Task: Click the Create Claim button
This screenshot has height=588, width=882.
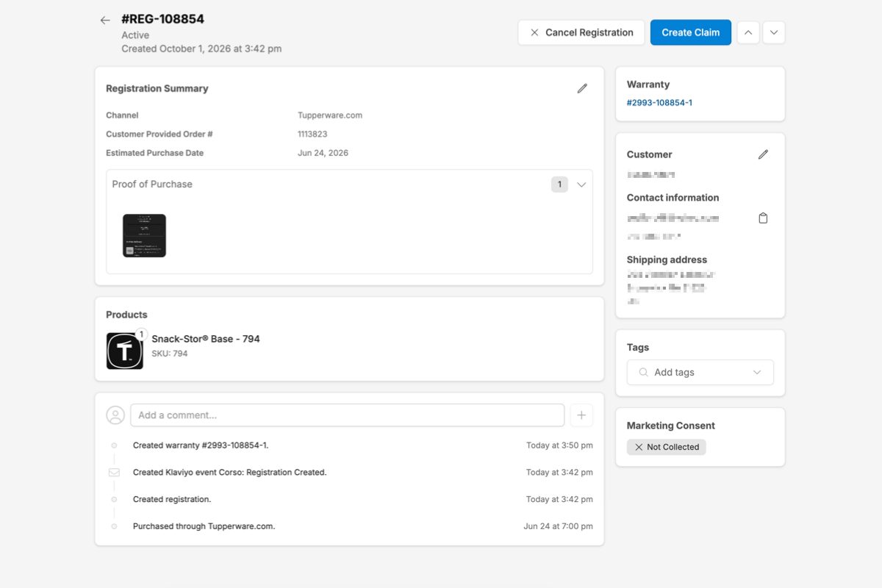Action: tap(691, 32)
